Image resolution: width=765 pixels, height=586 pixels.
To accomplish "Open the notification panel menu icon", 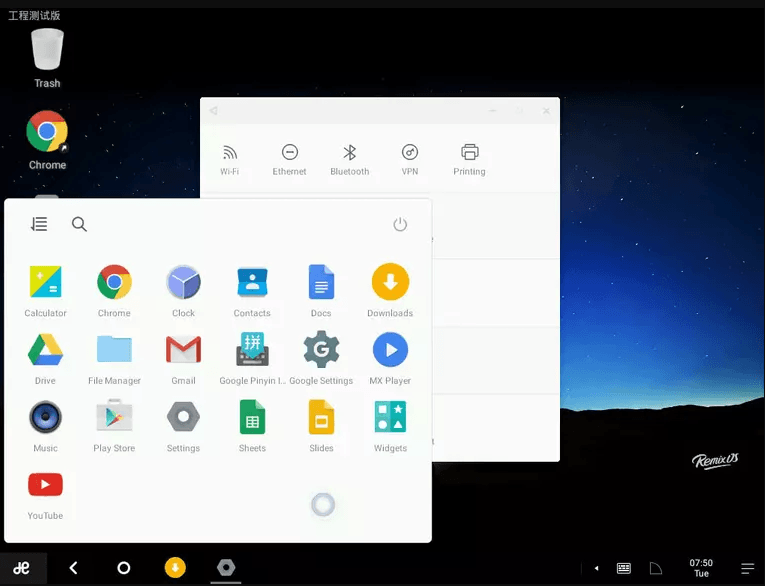I will tap(747, 568).
